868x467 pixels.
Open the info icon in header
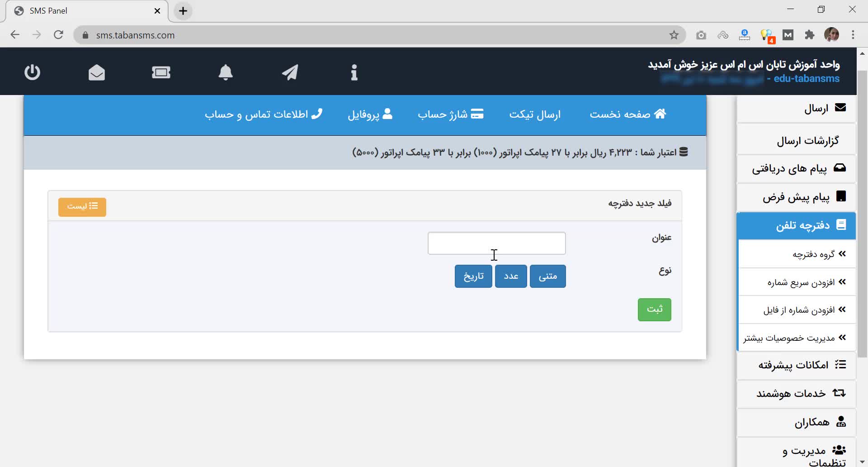tap(354, 72)
